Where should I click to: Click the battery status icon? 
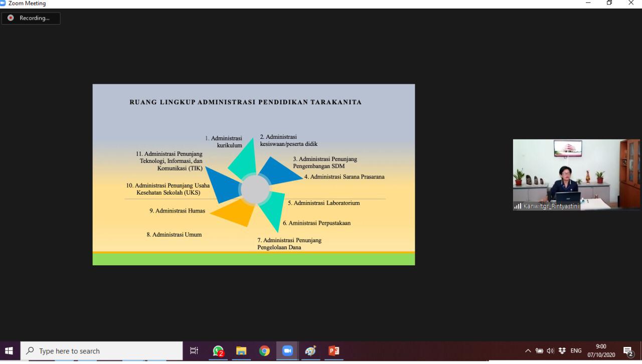(540, 351)
